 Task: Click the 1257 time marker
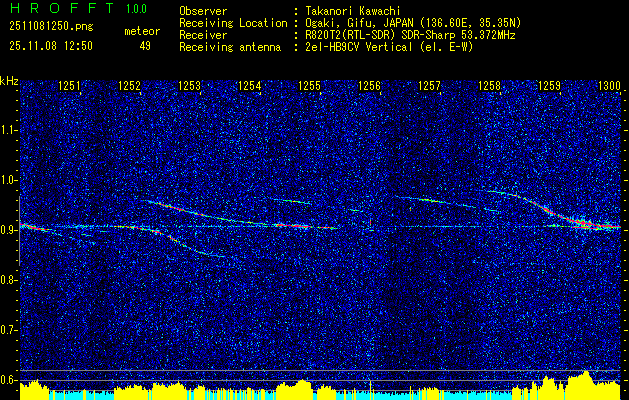[429, 85]
